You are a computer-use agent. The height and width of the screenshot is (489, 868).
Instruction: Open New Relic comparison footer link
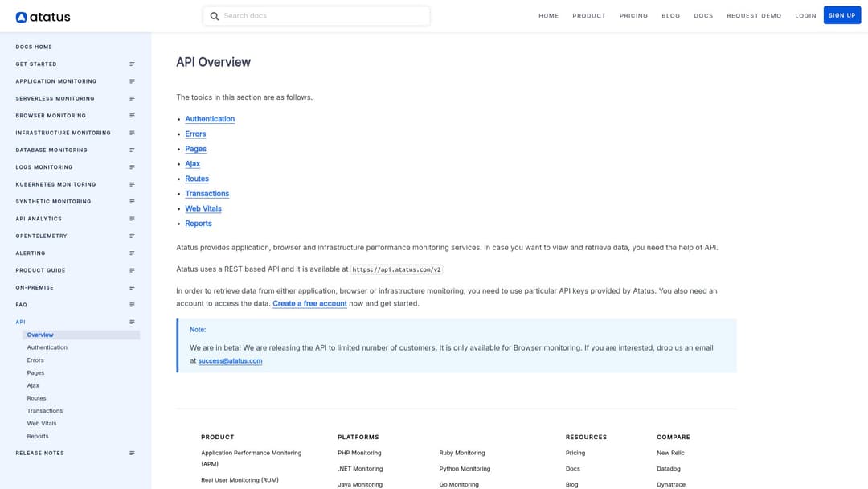pyautogui.click(x=670, y=453)
